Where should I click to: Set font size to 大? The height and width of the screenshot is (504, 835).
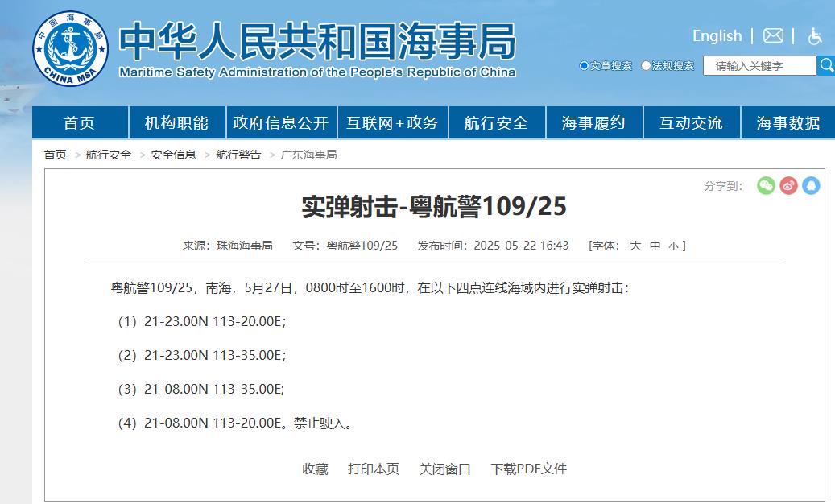(635, 246)
